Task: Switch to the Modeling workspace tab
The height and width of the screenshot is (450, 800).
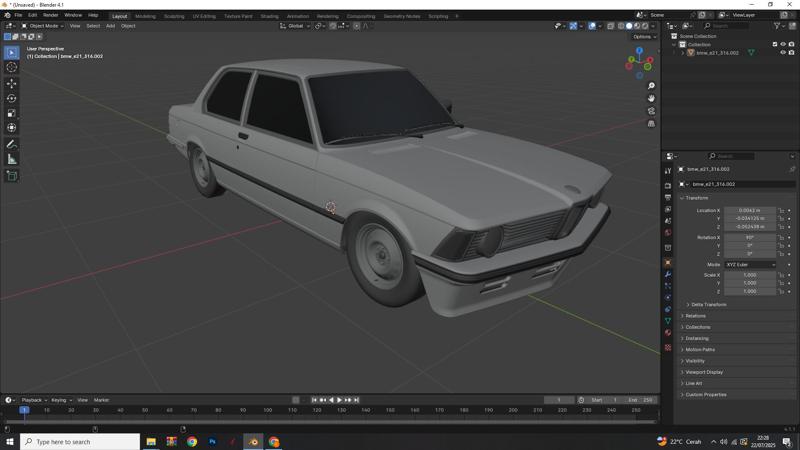Action: coord(145,16)
